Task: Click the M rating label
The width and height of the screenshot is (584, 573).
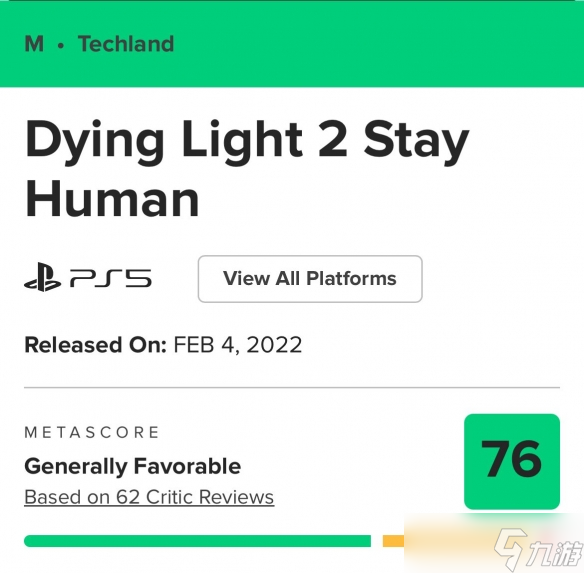Action: tap(34, 44)
